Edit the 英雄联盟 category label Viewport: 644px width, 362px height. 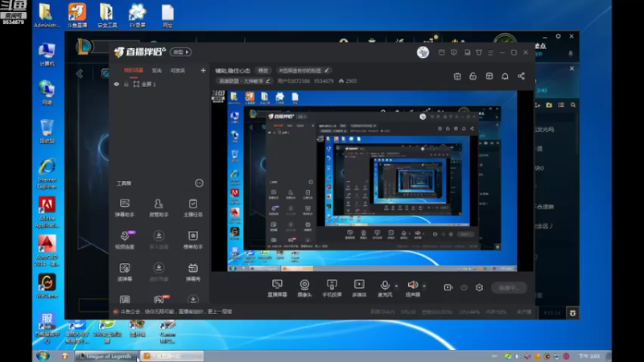(x=244, y=81)
